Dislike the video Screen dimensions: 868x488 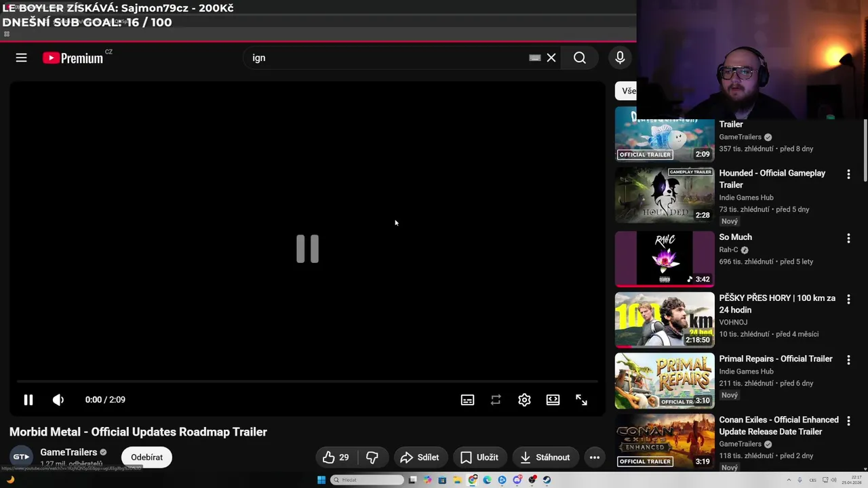[x=372, y=457]
